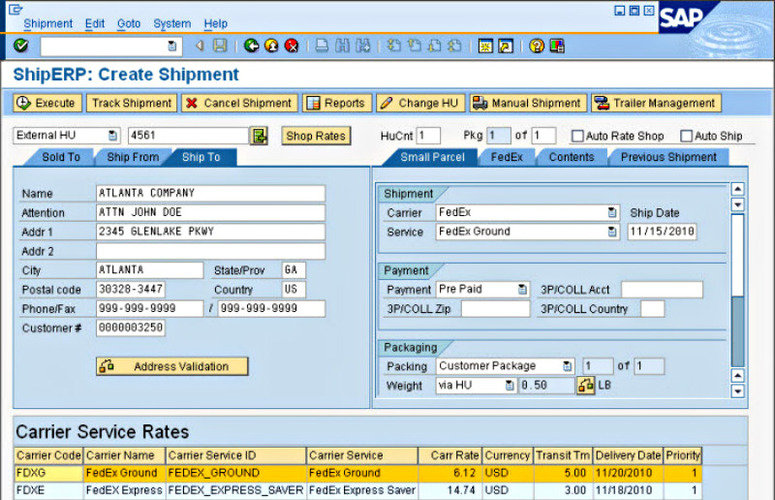The width and height of the screenshot is (775, 500).
Task: Click the lookup icon beside Weight value
Action: 585,385
